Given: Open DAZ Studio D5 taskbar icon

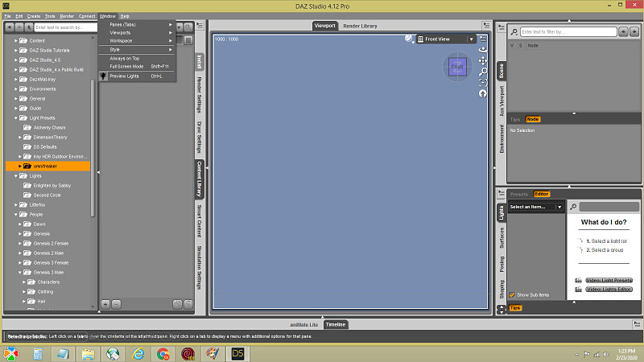Looking at the screenshot, I should click(x=237, y=353).
